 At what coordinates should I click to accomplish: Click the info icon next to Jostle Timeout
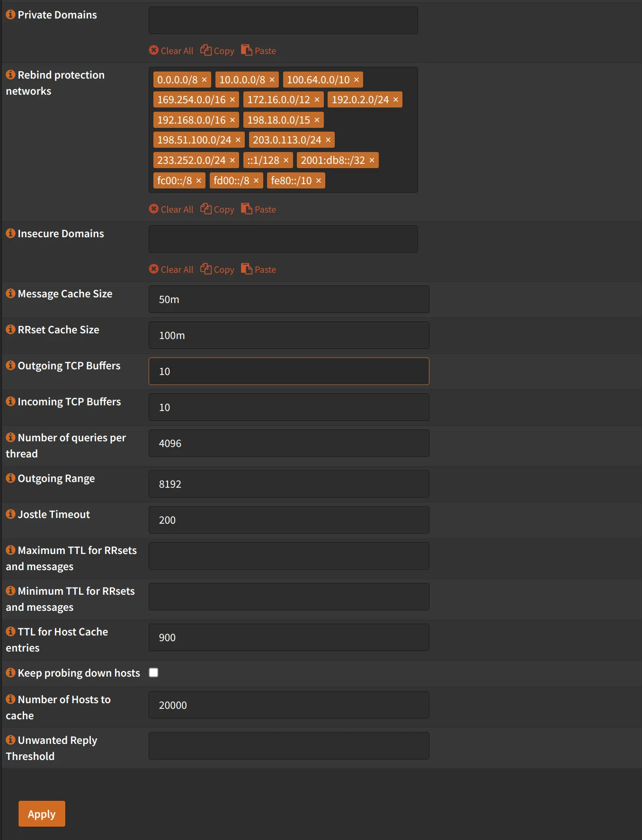coord(10,514)
